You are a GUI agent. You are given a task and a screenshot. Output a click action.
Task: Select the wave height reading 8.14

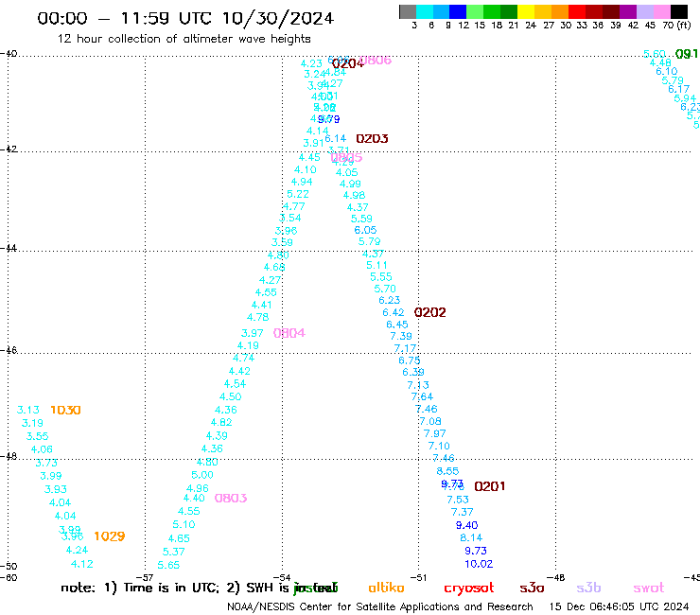coord(471,537)
